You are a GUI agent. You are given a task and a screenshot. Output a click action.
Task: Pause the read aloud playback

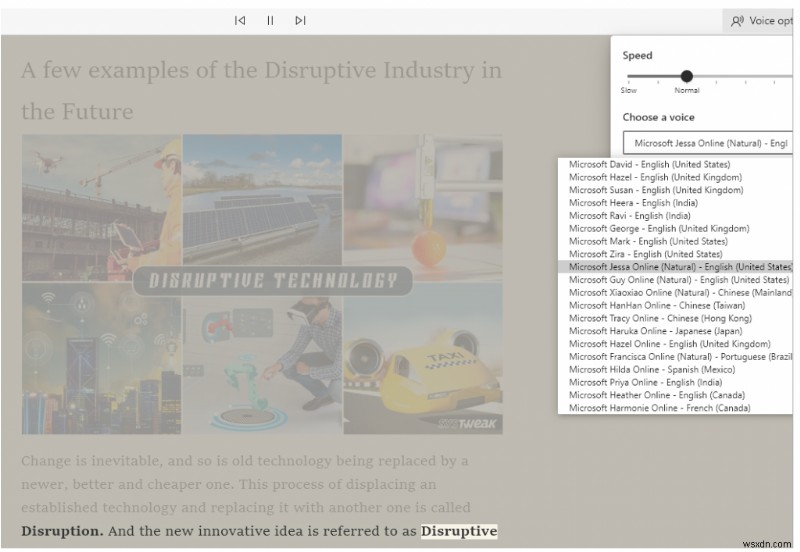[270, 20]
